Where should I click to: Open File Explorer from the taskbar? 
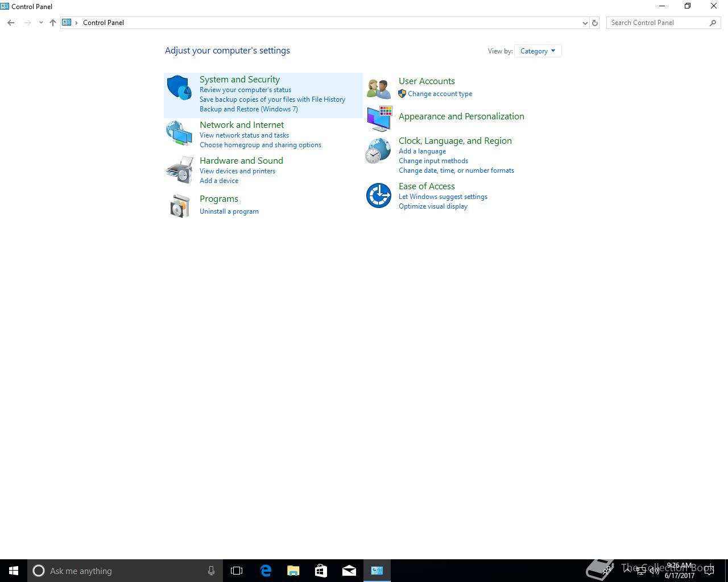coord(293,571)
